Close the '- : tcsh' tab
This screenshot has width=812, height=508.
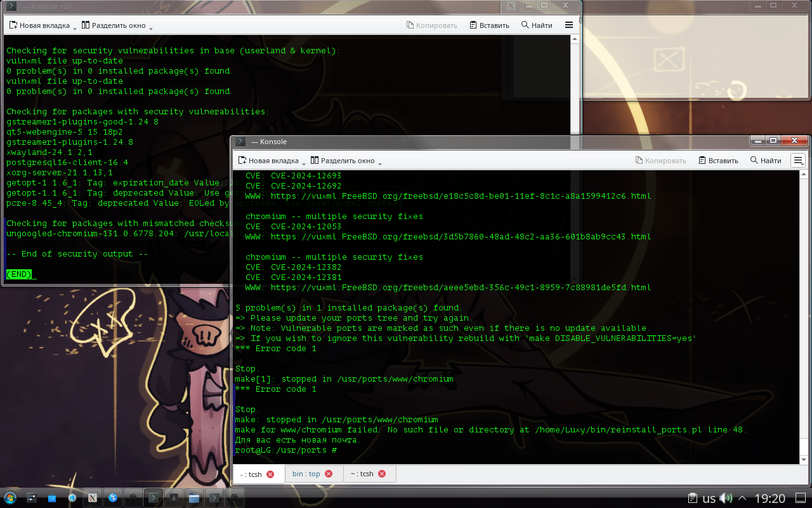click(x=270, y=474)
